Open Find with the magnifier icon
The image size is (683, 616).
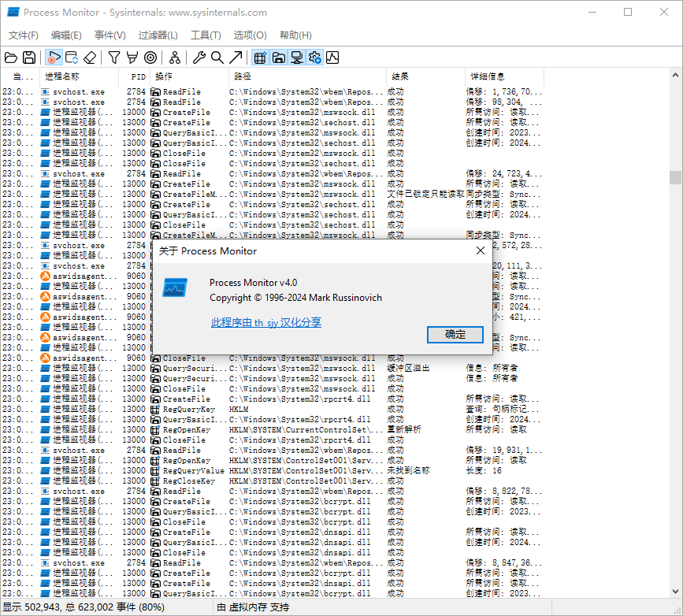pyautogui.click(x=217, y=58)
